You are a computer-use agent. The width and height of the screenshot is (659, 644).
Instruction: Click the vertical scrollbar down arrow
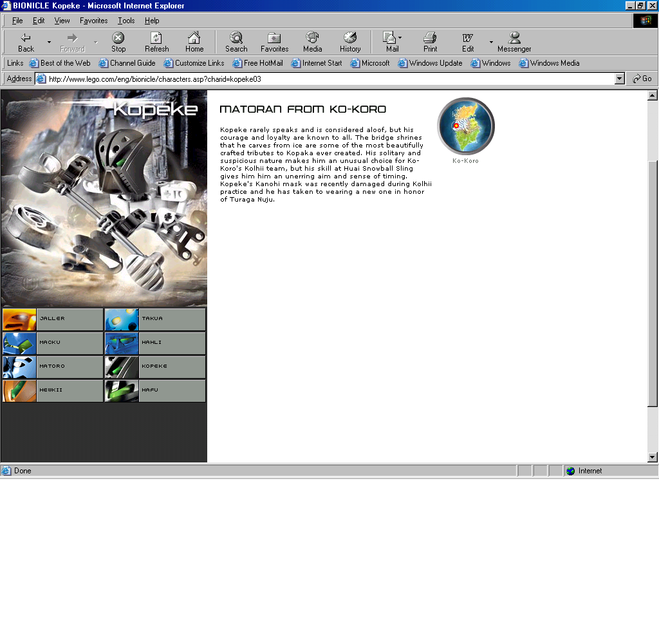tap(652, 457)
